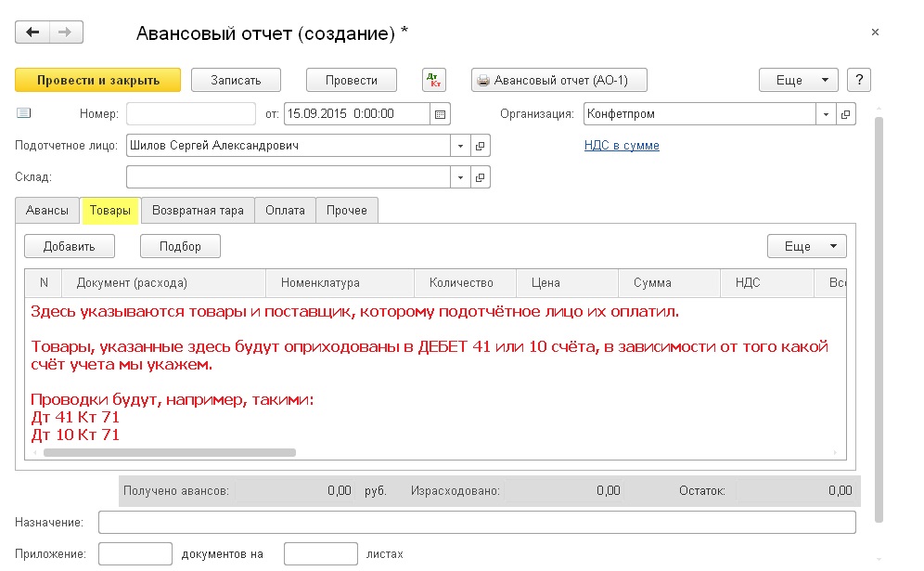Switch to the Оплата tab
The height and width of the screenshot is (571, 924).
[x=285, y=211]
